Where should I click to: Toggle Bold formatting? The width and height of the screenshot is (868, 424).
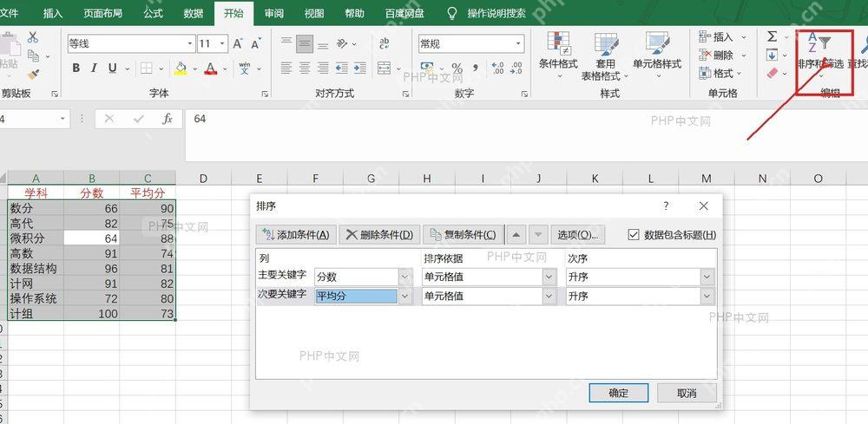[76, 68]
